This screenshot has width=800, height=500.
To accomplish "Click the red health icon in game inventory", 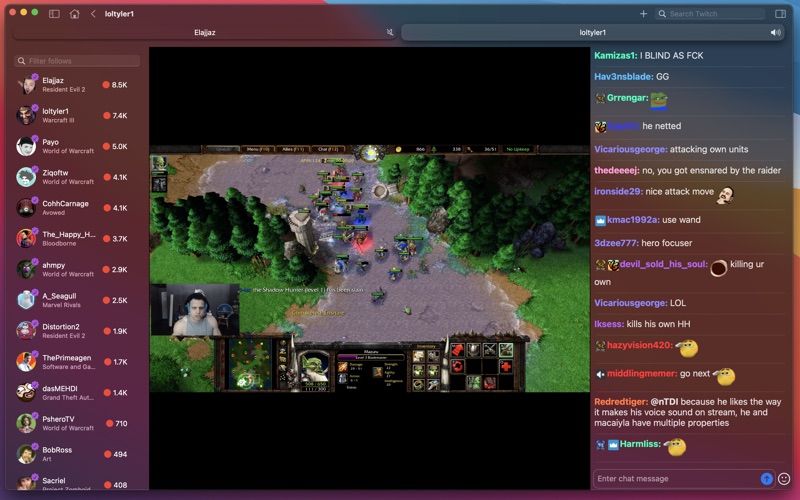I will [506, 366].
